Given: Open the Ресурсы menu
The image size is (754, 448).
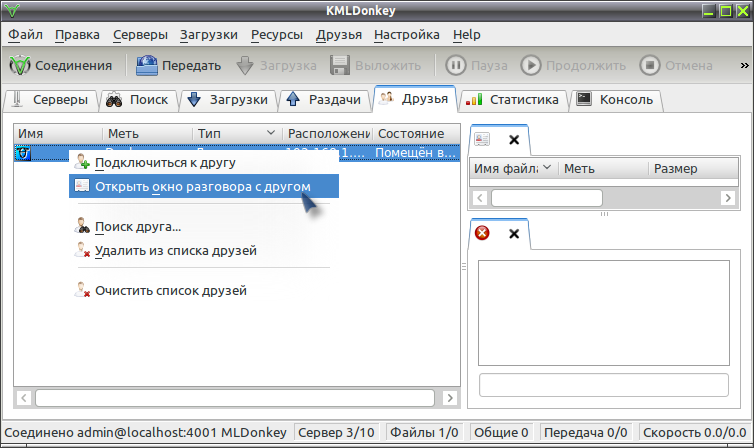Looking at the screenshot, I should tap(276, 35).
